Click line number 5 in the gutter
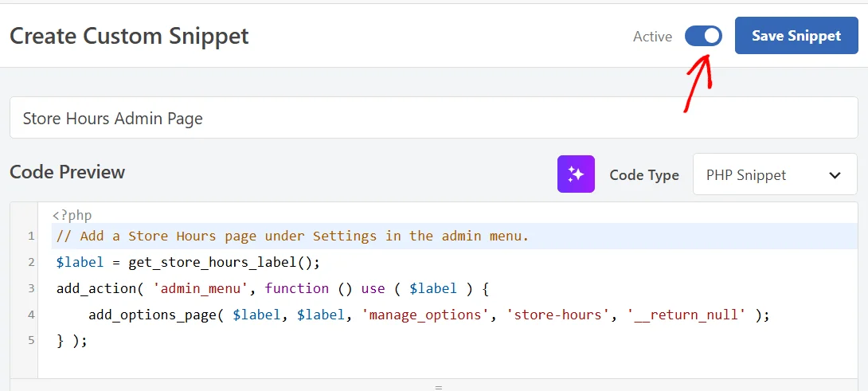Image resolution: width=868 pixels, height=391 pixels. (31, 341)
